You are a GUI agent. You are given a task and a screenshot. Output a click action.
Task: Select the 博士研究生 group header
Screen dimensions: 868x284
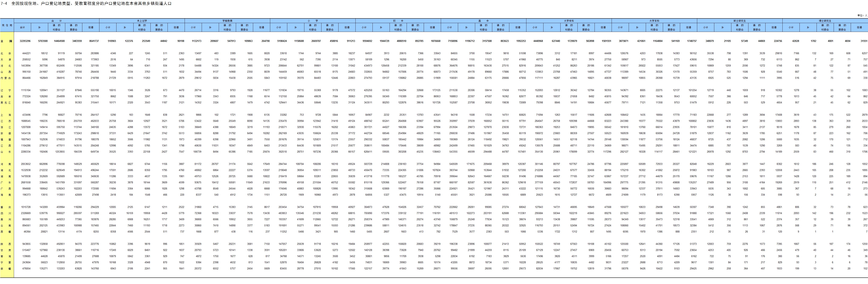pyautogui.click(x=825, y=21)
